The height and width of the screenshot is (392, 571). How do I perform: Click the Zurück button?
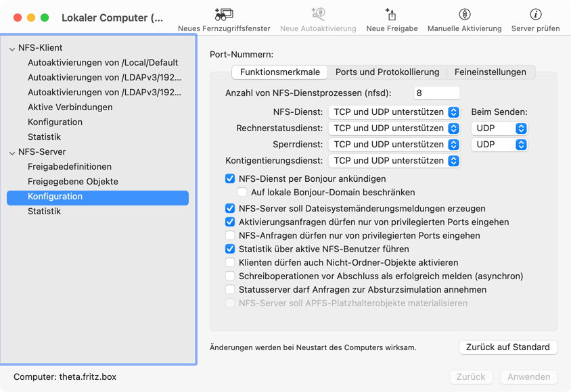[471, 377]
